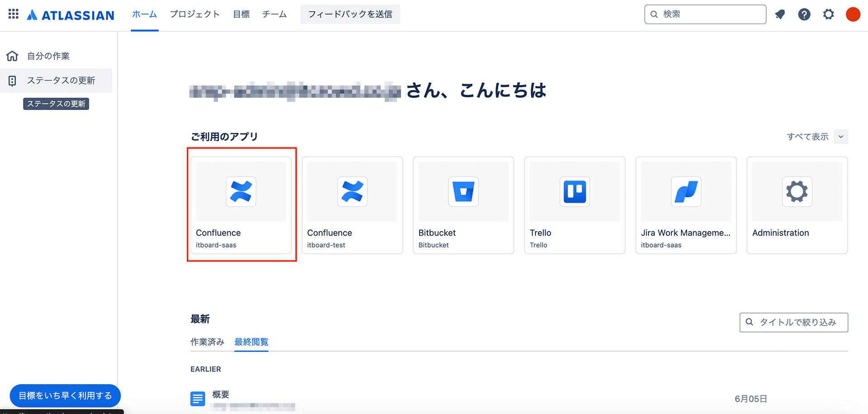The width and height of the screenshot is (868, 414).
Task: Open Confluence itboard-test app tile
Action: 352,205
